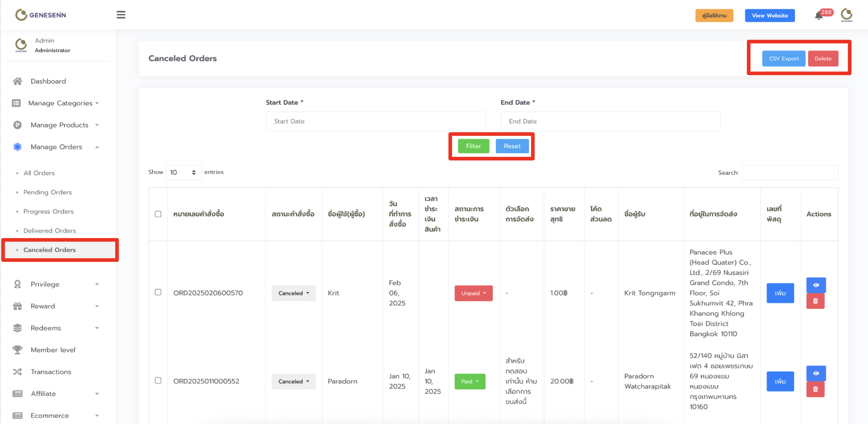
Task: Toggle the select-all checkbox in table header
Action: [x=158, y=214]
